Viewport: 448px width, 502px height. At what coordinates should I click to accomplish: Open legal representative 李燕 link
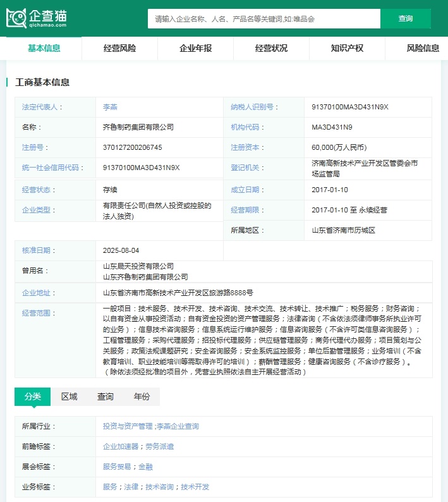coord(110,107)
